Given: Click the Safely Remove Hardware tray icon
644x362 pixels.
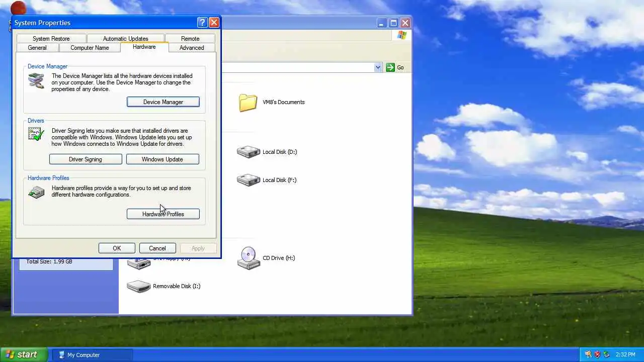Looking at the screenshot, I should 607,354.
